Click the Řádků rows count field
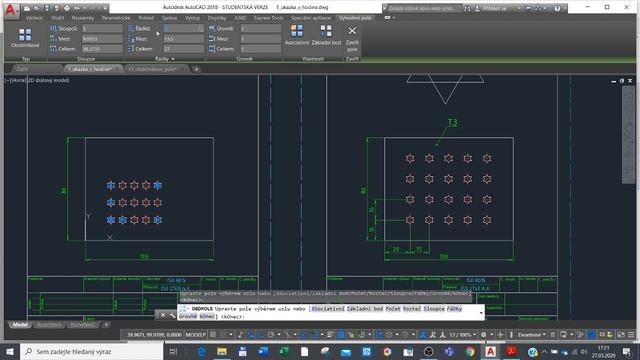Image resolution: width=640 pixels, height=360 pixels. coord(183,29)
